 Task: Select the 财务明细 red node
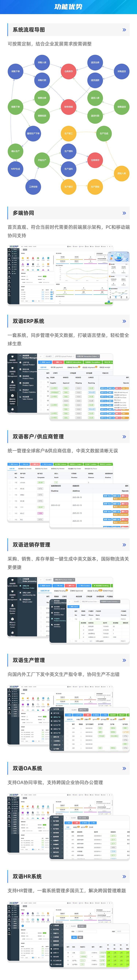(68, 107)
